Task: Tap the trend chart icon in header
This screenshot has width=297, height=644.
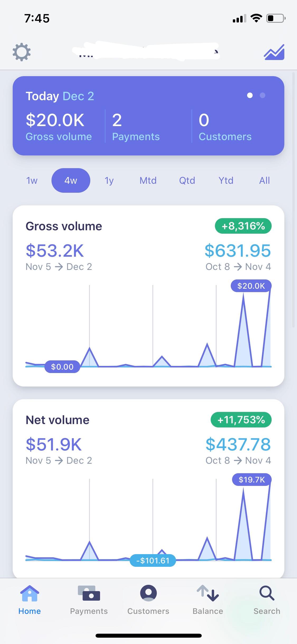Action: click(274, 52)
